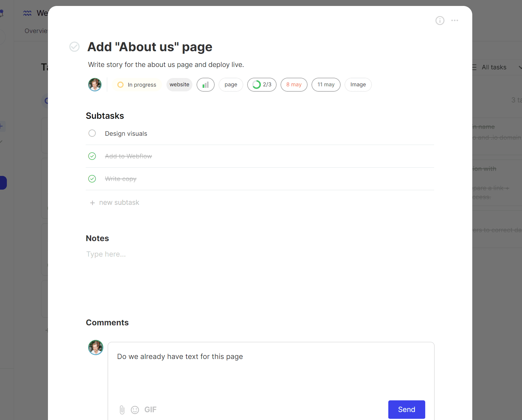Attach a file with the paperclip icon
This screenshot has height=420, width=522.
[x=122, y=410]
